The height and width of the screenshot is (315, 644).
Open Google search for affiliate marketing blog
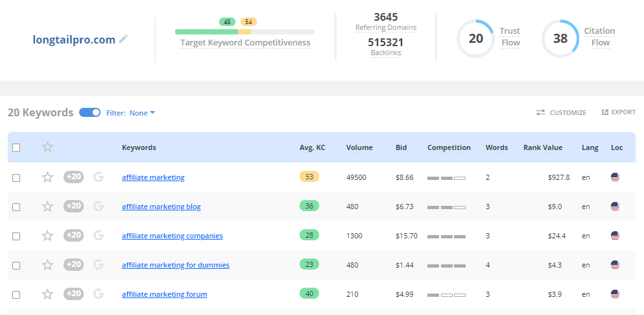pos(99,207)
